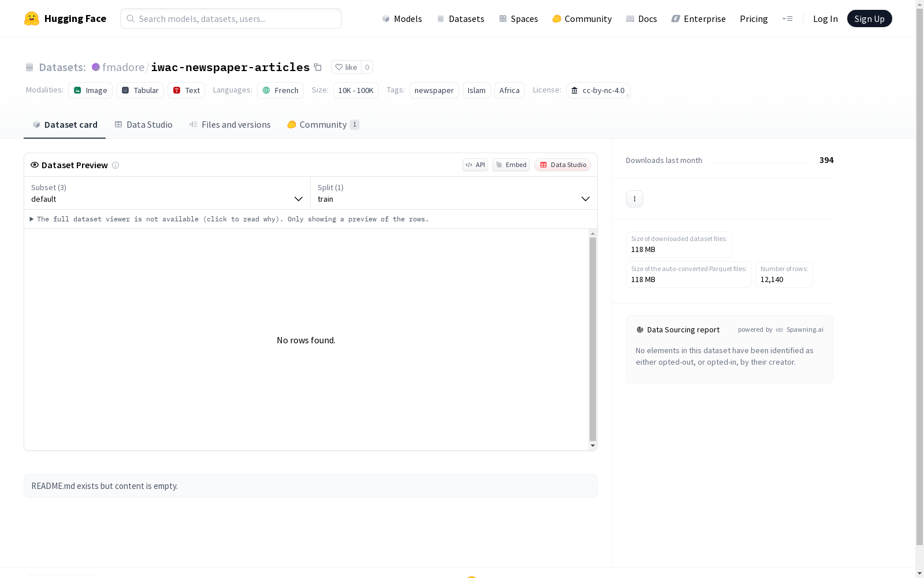924x578 pixels.
Task: Open the fmadore profile link
Action: (x=124, y=67)
